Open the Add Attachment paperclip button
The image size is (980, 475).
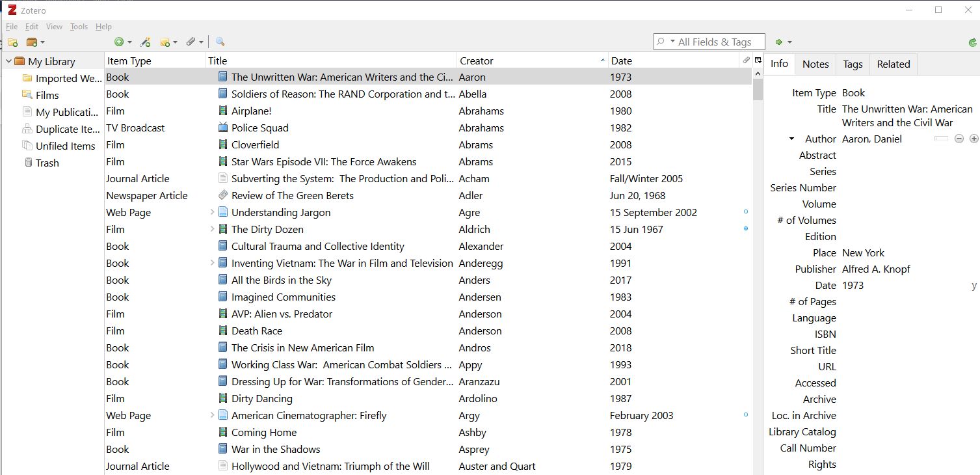coord(194,42)
